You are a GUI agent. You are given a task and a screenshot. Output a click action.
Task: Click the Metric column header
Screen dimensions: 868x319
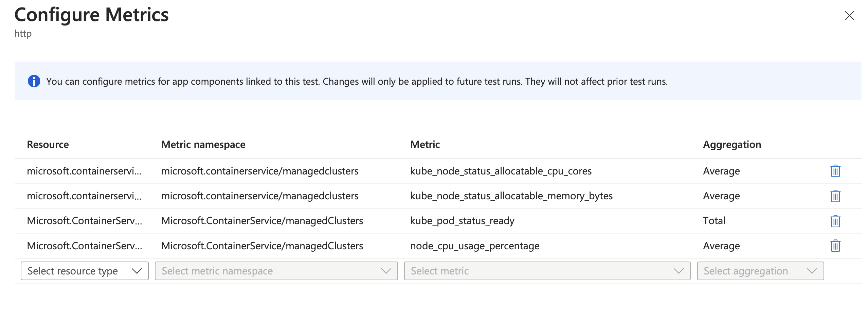click(x=425, y=145)
